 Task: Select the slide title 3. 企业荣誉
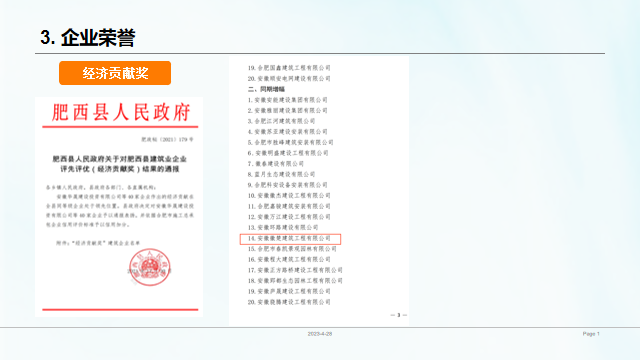88,38
